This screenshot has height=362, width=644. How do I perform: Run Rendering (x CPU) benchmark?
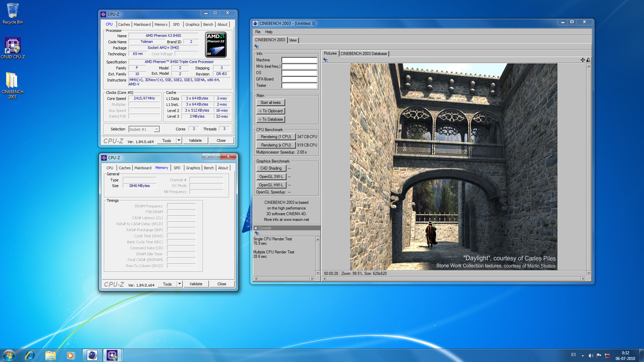point(276,145)
